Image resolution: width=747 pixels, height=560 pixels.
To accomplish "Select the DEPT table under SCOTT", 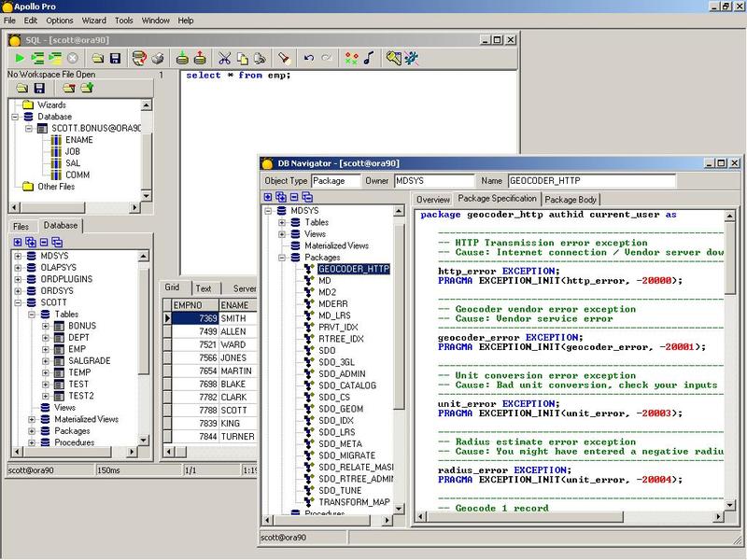I will 78,338.
